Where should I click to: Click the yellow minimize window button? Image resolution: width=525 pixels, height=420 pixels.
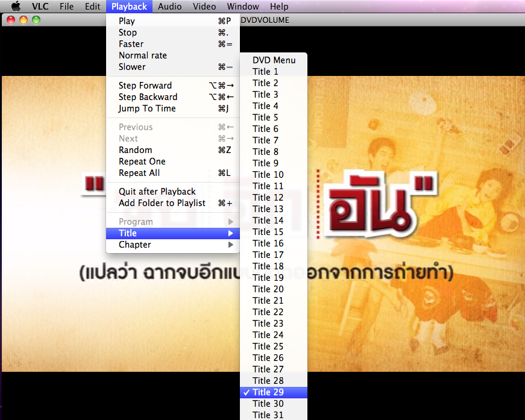tap(24, 20)
